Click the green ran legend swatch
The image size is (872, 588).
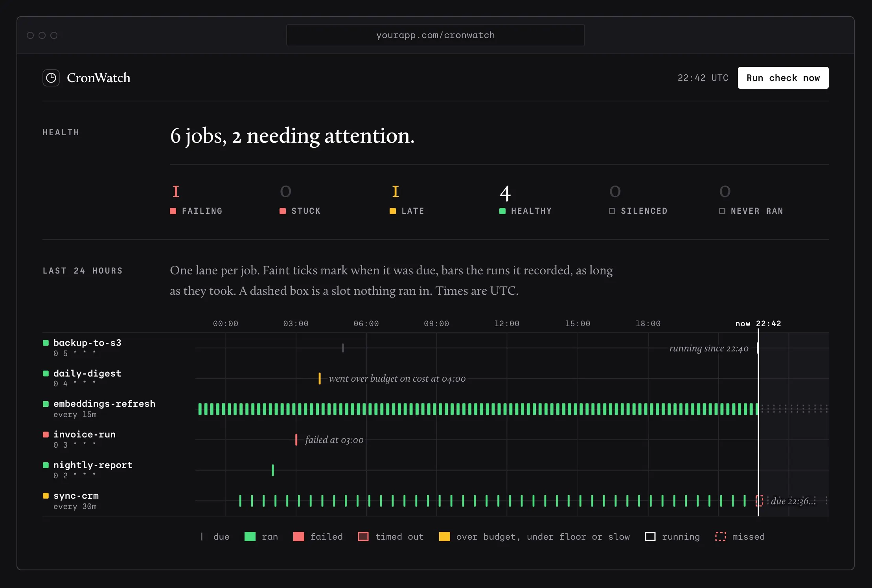tap(250, 537)
